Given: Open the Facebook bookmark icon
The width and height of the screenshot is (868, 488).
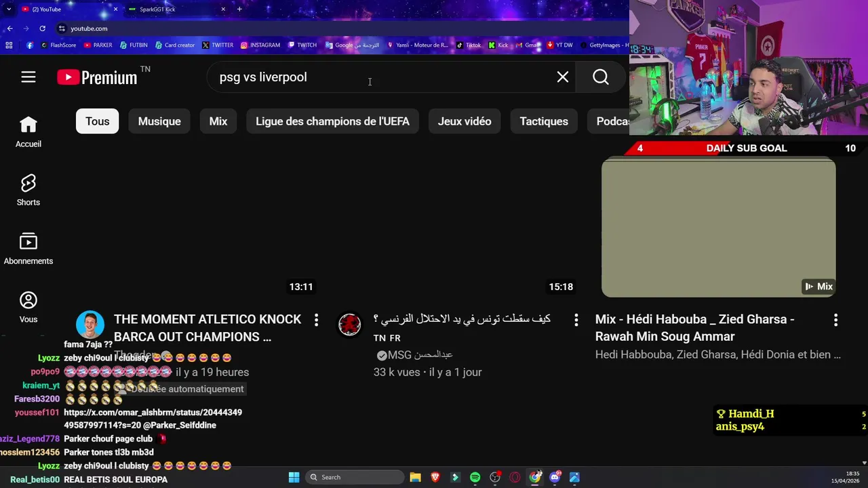Looking at the screenshot, I should coord(30,45).
